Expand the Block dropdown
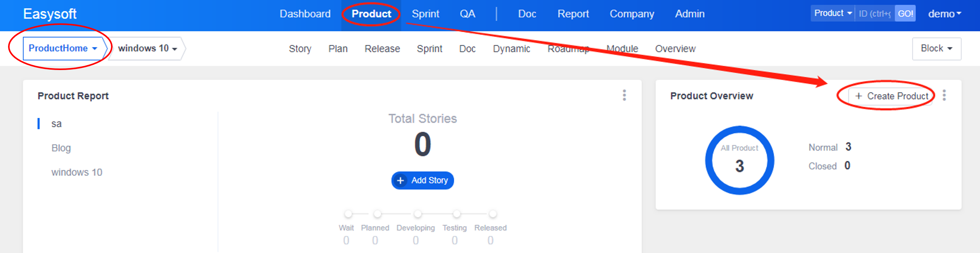Screen dimensions: 980x253 (936, 49)
